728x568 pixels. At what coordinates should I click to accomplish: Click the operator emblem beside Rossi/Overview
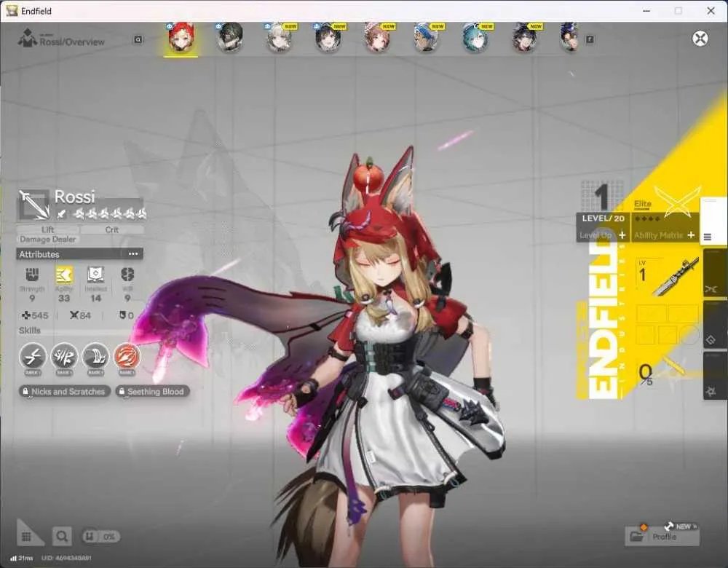tap(28, 38)
